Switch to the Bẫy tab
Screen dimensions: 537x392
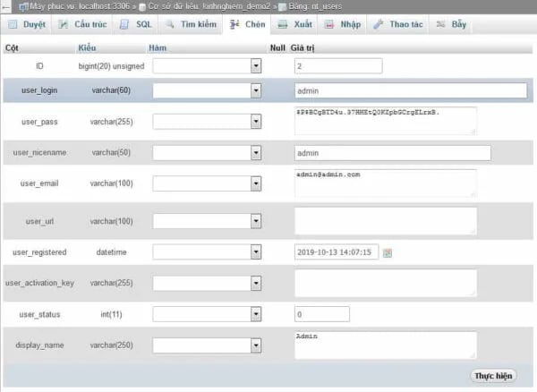(451, 24)
